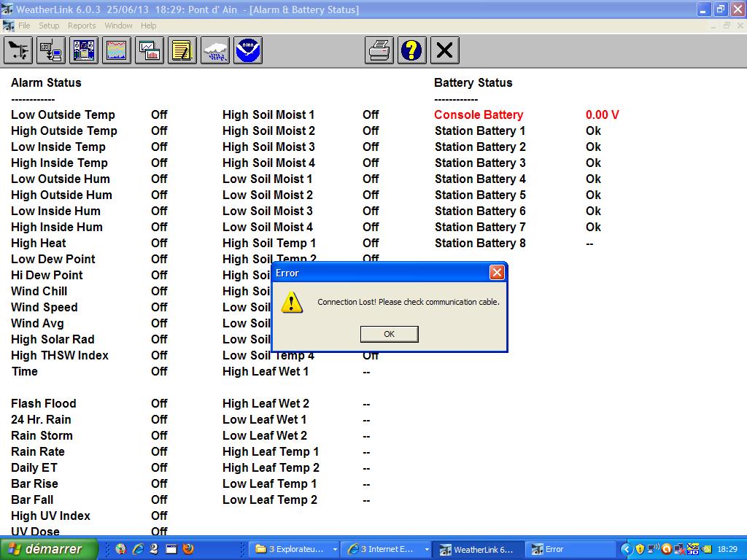The image size is (747, 560).
Task: Open the Setup menu
Action: click(49, 26)
